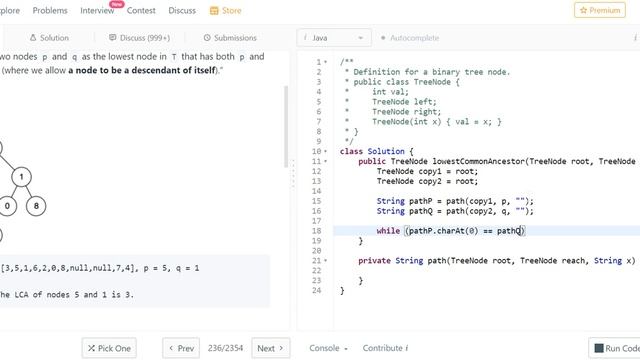Screen dimensions: 640x360
Task: Click the flask icon beside Solution
Action: (x=33, y=38)
